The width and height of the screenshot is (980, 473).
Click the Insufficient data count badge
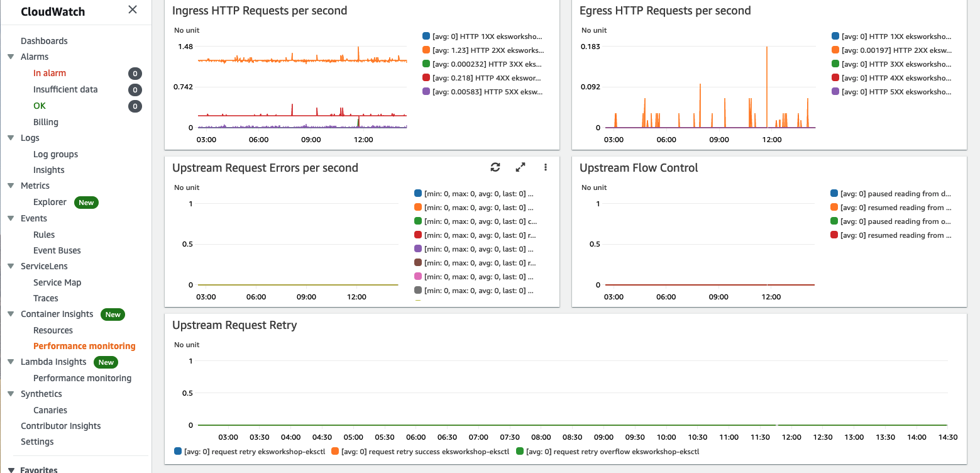coord(135,90)
